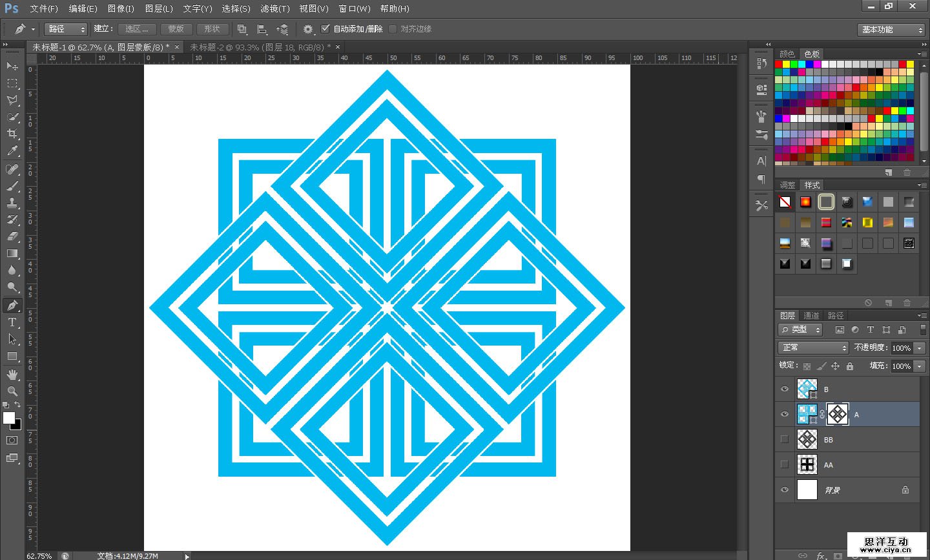
Task: Switch to the 通道 channels tab
Action: [x=811, y=315]
